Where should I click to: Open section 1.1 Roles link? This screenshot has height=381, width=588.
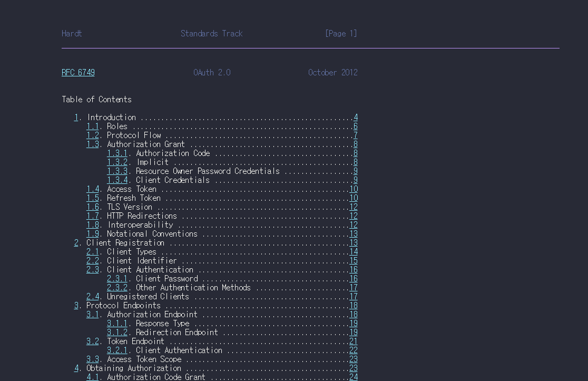tap(93, 126)
